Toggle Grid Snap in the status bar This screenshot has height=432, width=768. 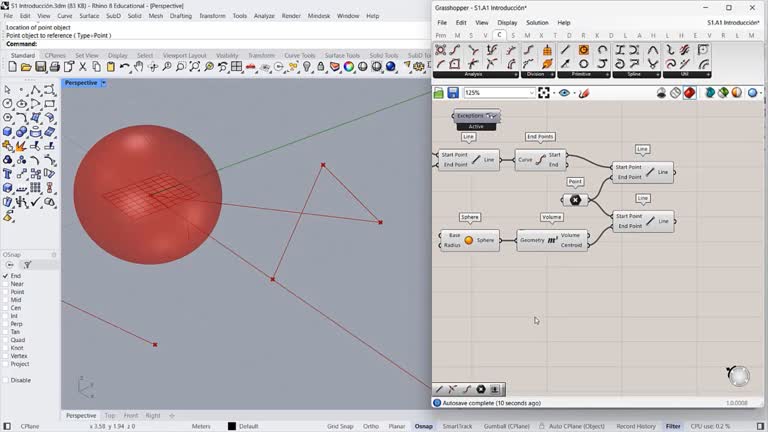pyautogui.click(x=340, y=426)
